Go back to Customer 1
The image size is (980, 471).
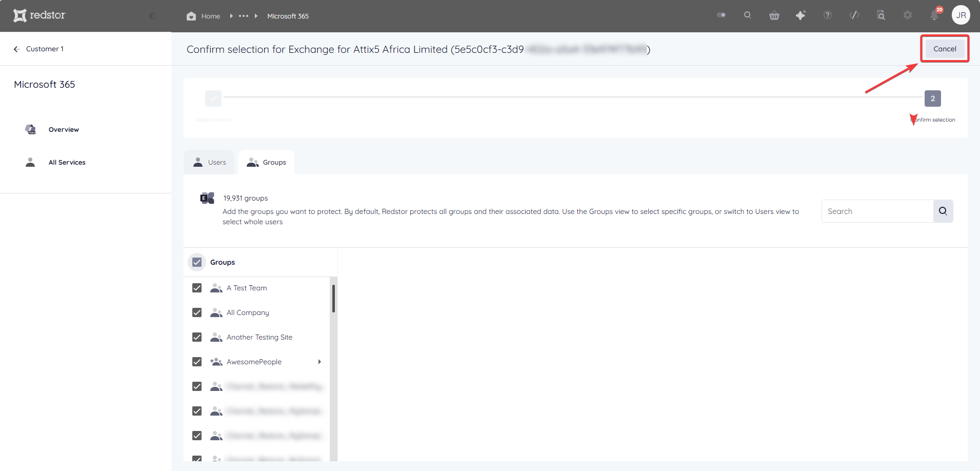click(x=45, y=49)
